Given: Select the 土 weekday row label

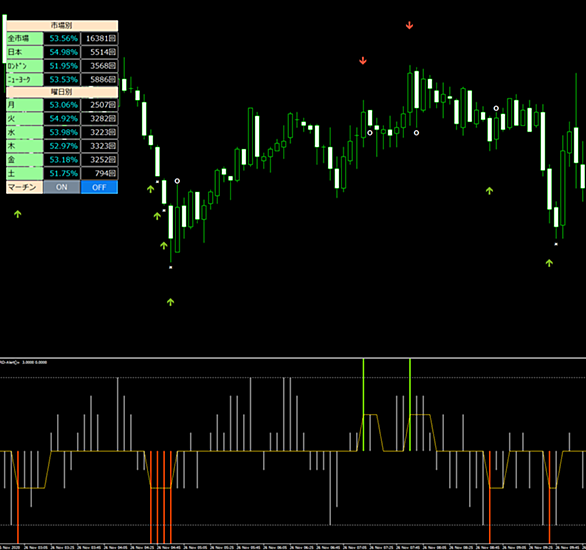Looking at the screenshot, I should tap(24, 173).
